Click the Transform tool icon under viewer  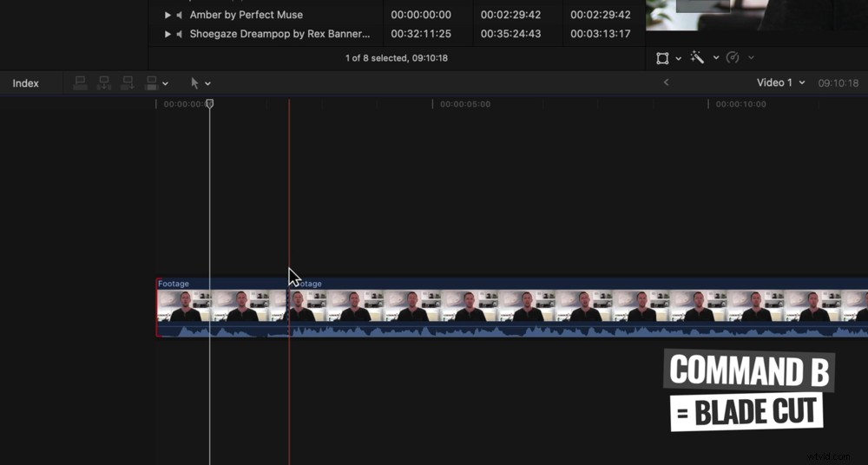point(662,57)
